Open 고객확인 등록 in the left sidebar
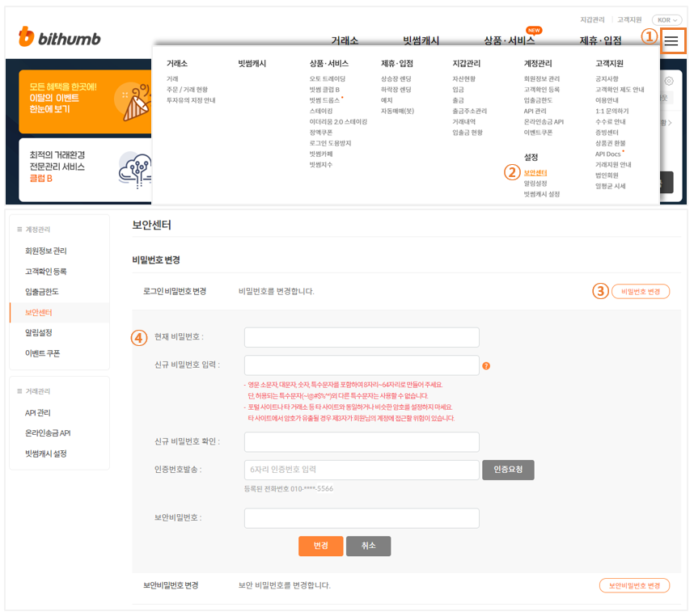The width and height of the screenshot is (694, 616). tap(46, 272)
